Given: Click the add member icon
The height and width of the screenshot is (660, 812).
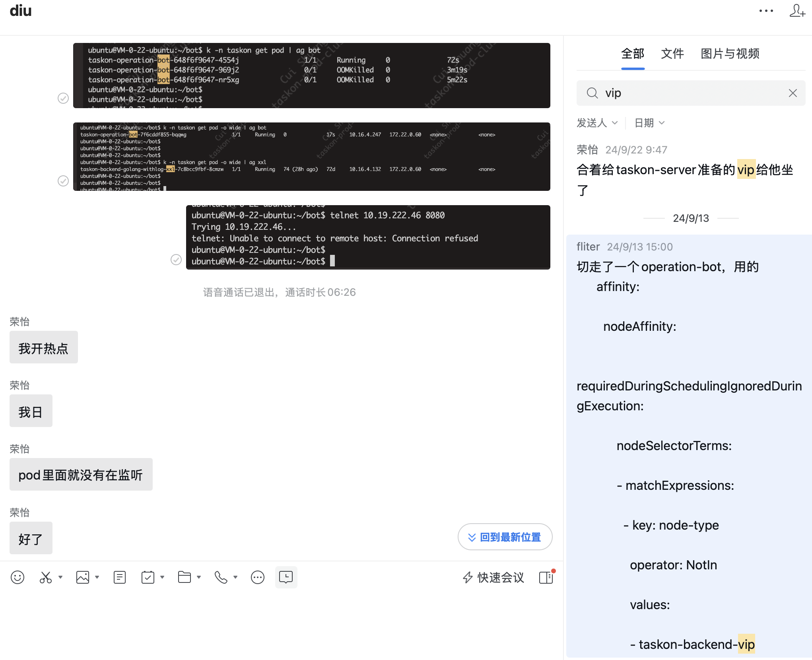Looking at the screenshot, I should 797,11.
